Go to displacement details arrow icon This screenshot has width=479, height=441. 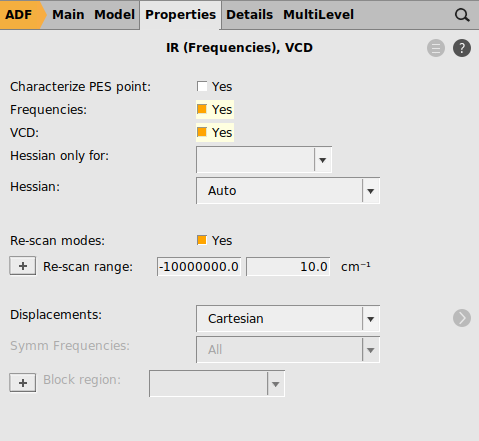pos(462,318)
